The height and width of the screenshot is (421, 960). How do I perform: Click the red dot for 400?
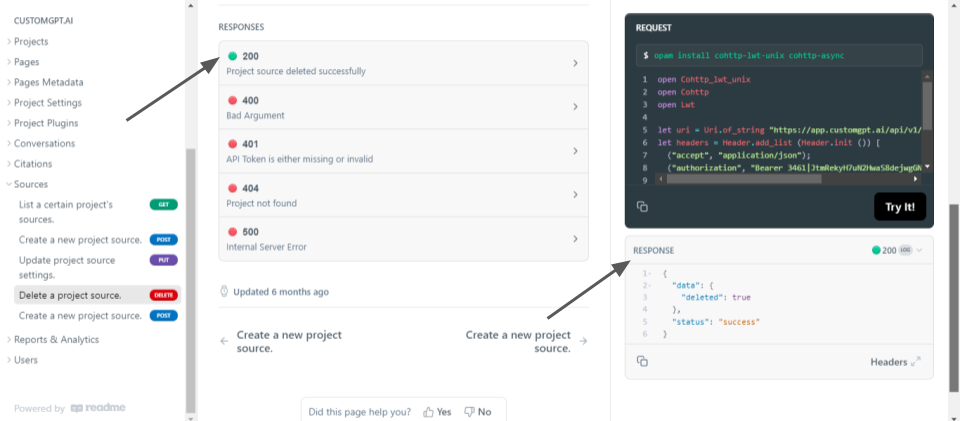[x=232, y=100]
